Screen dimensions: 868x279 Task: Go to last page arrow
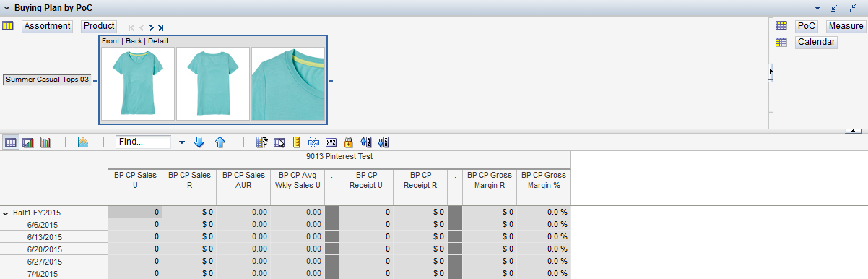[x=160, y=27]
